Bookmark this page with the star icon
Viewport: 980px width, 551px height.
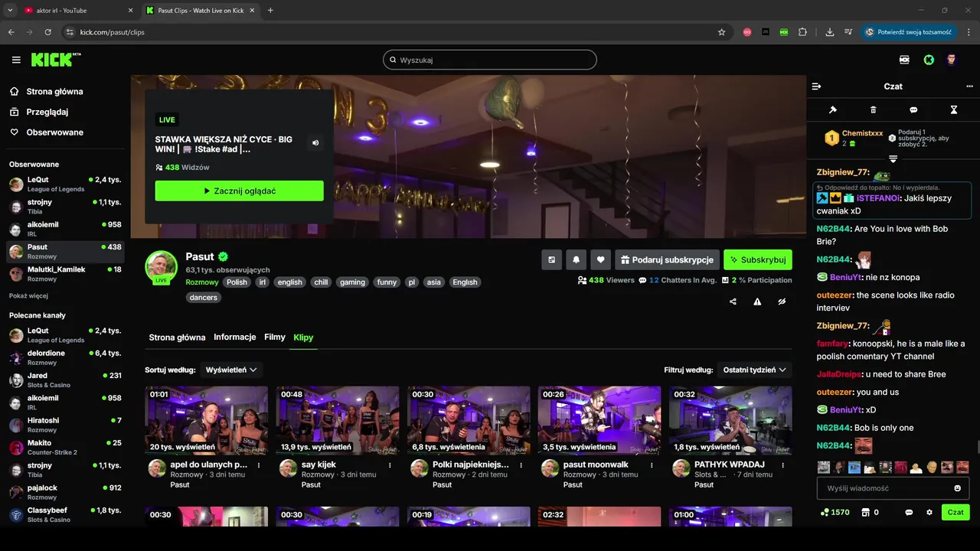(x=721, y=32)
